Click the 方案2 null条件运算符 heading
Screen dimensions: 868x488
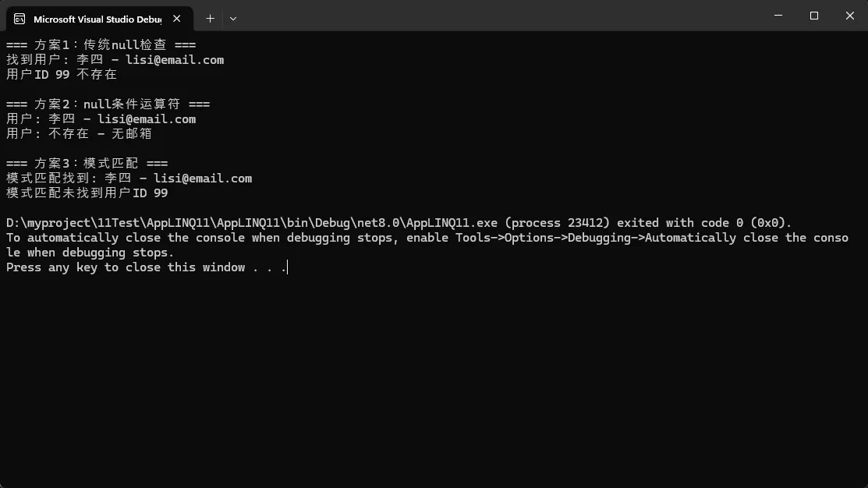point(108,104)
